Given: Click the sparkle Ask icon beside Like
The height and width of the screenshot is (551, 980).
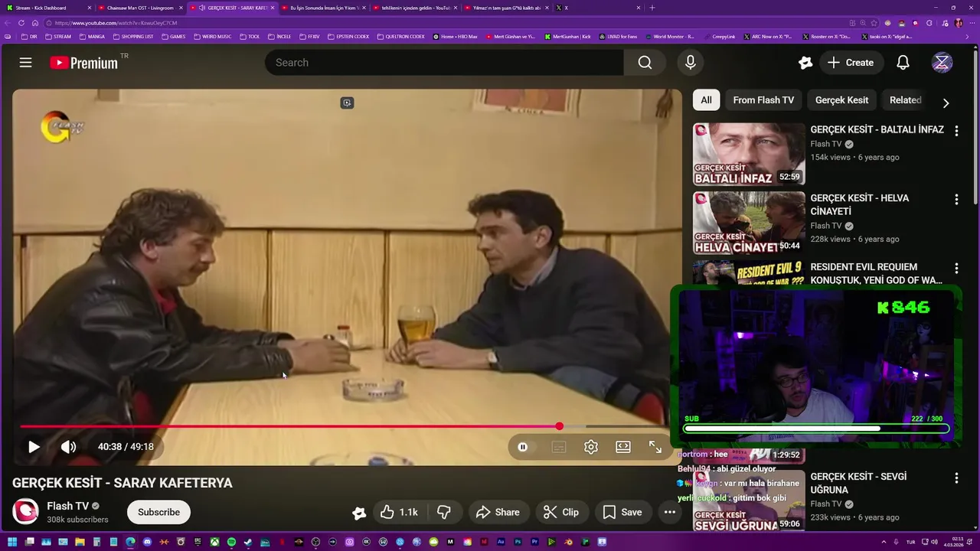Looking at the screenshot, I should [x=358, y=513].
